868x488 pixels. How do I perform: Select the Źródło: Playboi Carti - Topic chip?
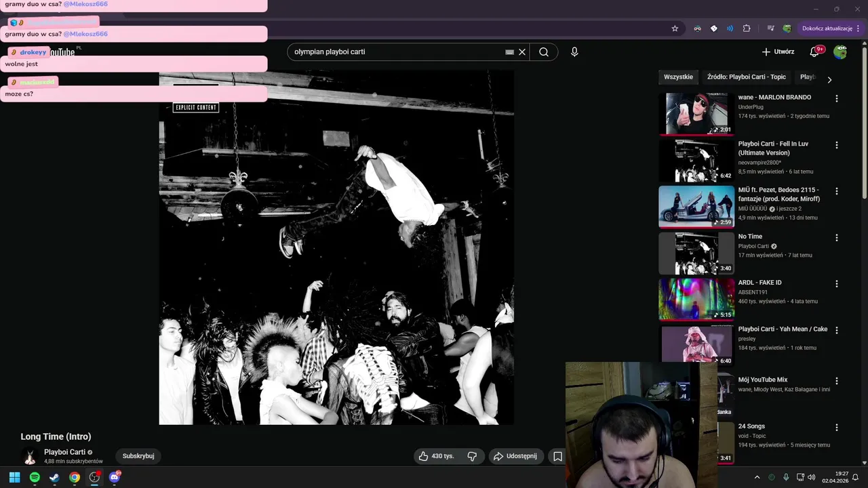[x=747, y=77]
